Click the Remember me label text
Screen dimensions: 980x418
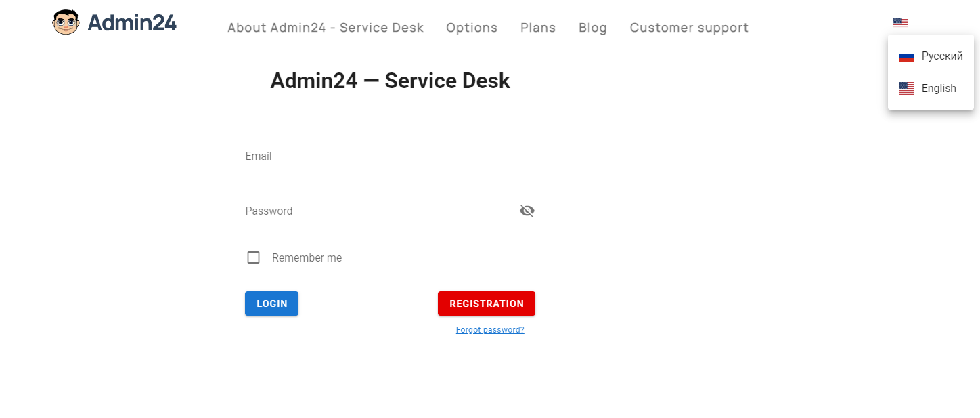point(307,258)
